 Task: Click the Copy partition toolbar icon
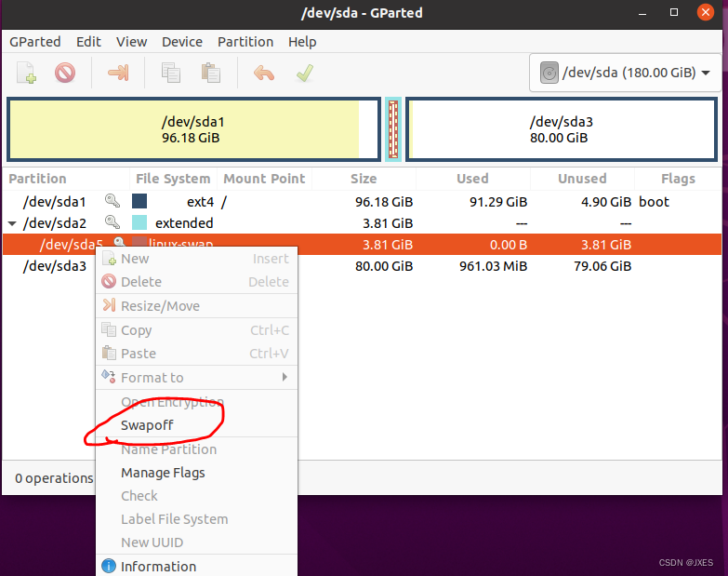tap(171, 73)
